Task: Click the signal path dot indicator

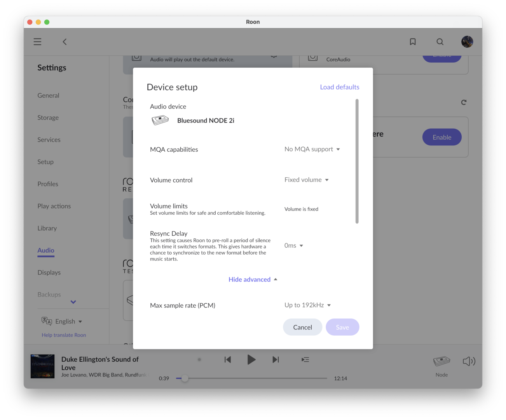Action: [199, 360]
